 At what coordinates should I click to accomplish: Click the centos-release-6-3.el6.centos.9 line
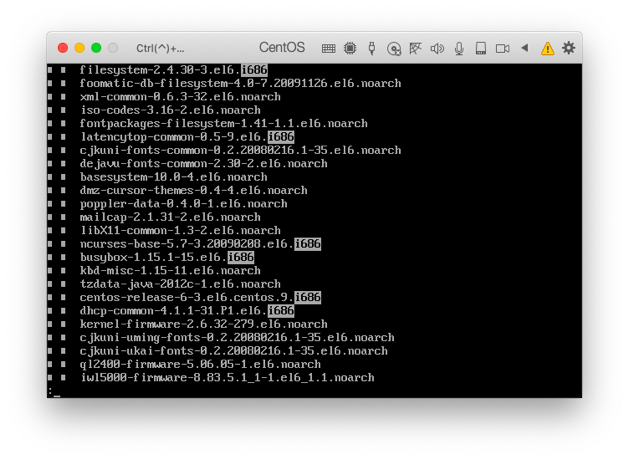tap(200, 297)
